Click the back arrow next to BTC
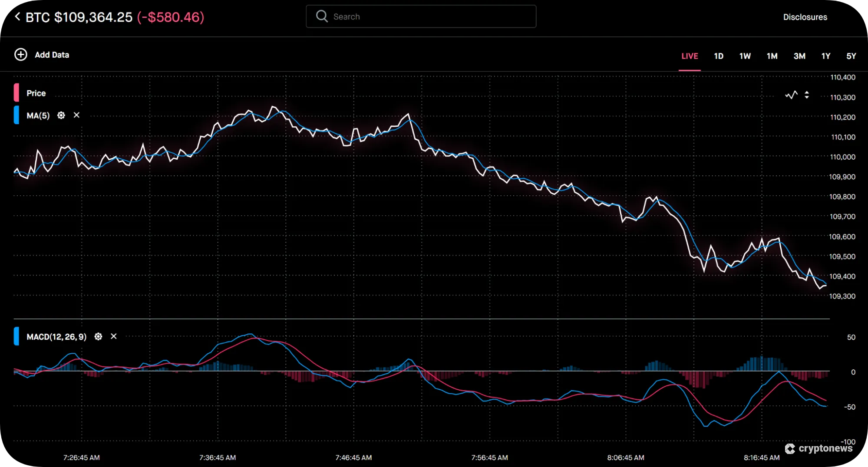 (17, 16)
